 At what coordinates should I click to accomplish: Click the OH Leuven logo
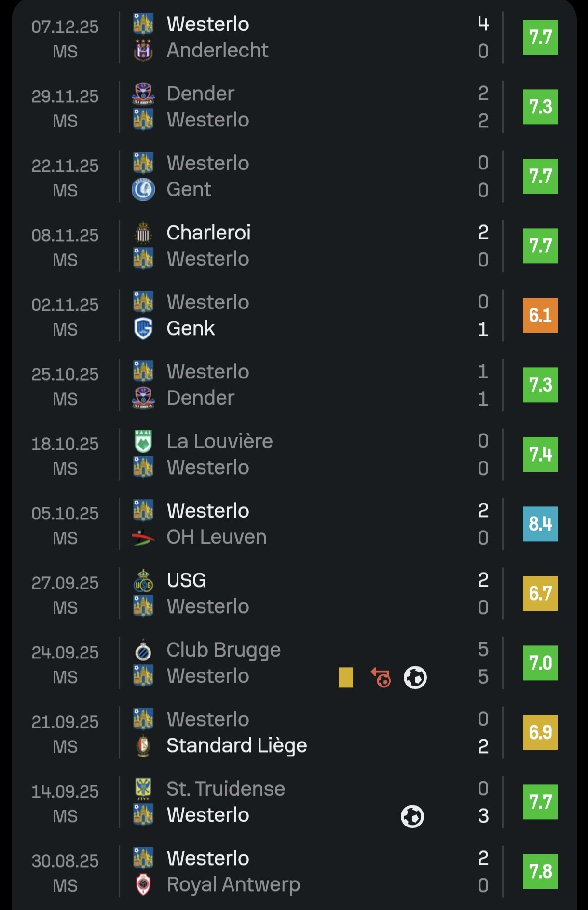[x=143, y=537]
